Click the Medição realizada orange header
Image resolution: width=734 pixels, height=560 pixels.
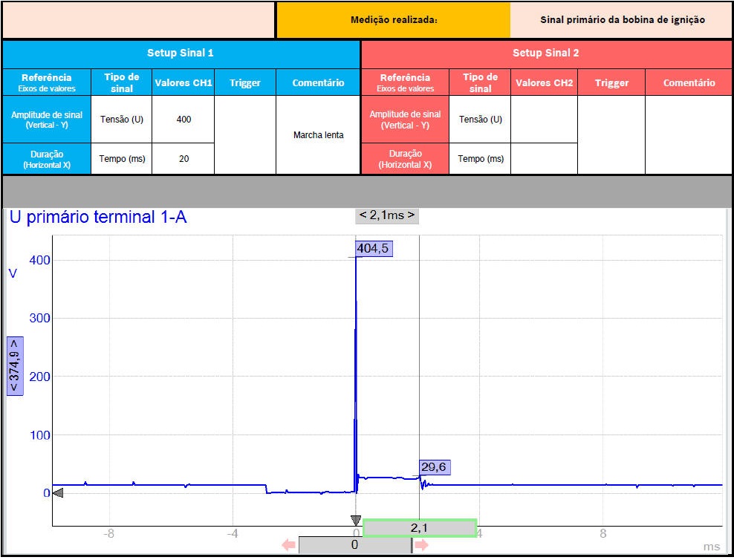coord(393,20)
